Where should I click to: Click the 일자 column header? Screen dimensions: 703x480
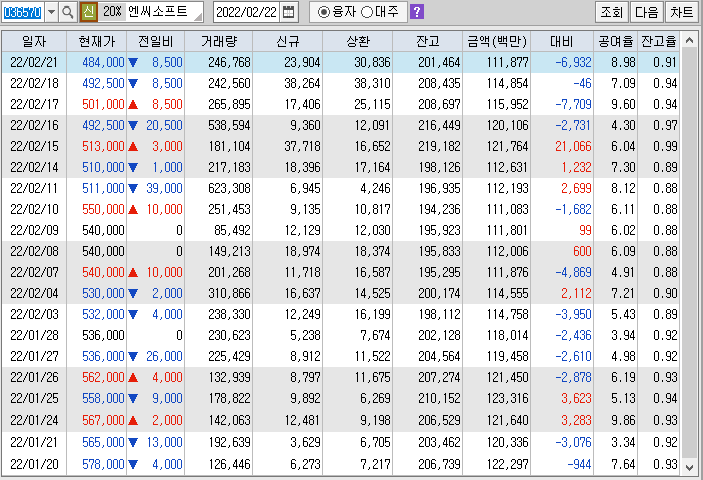coord(34,42)
